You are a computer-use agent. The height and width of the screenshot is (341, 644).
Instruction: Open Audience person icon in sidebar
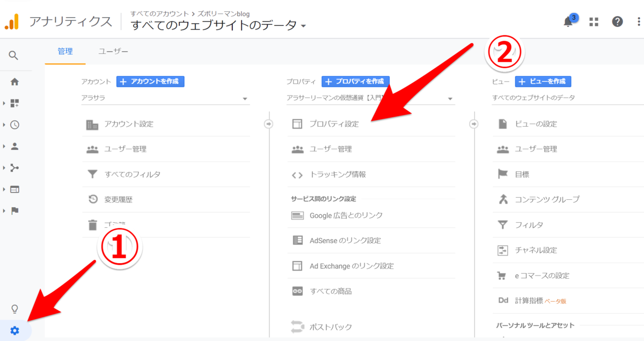click(x=14, y=146)
